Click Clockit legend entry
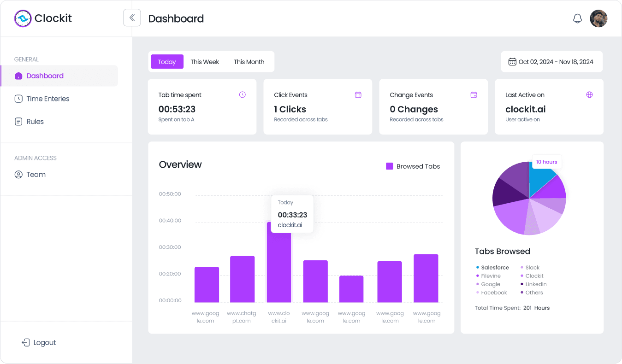The image size is (622, 364). 532,276
